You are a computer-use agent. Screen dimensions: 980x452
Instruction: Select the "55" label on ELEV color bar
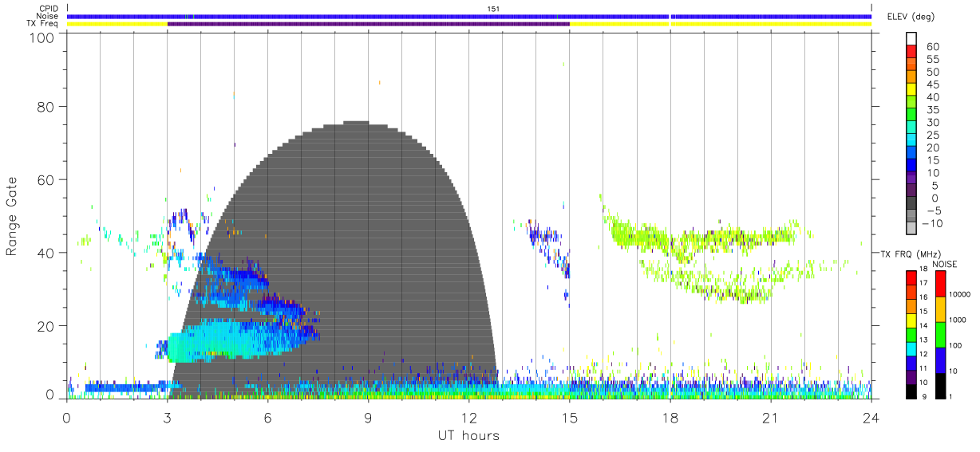point(933,60)
